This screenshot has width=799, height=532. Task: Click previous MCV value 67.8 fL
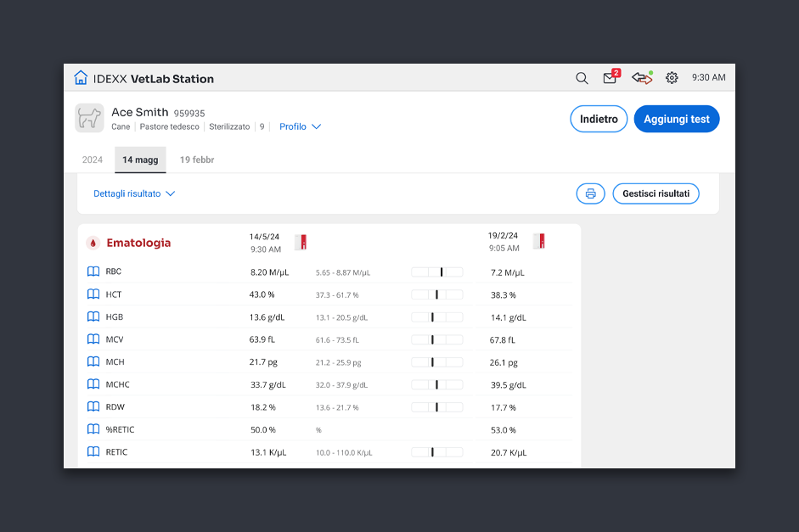[x=503, y=340]
